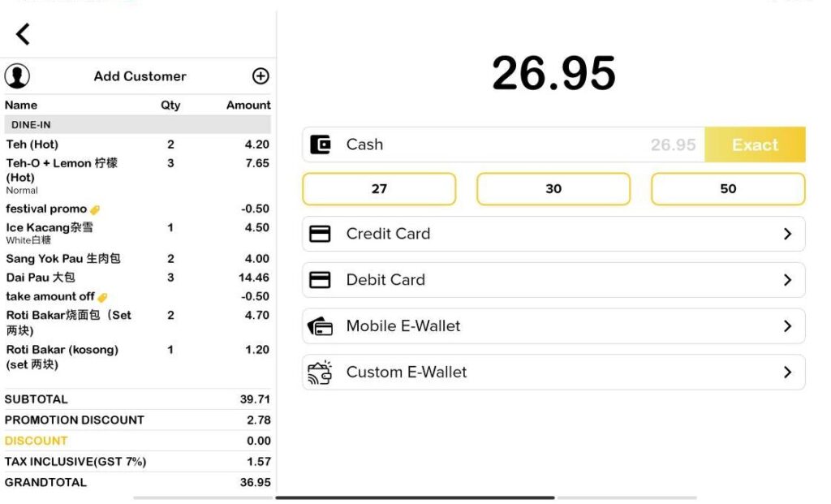831x504 pixels.
Task: Go back using the left arrow icon
Action: [23, 34]
